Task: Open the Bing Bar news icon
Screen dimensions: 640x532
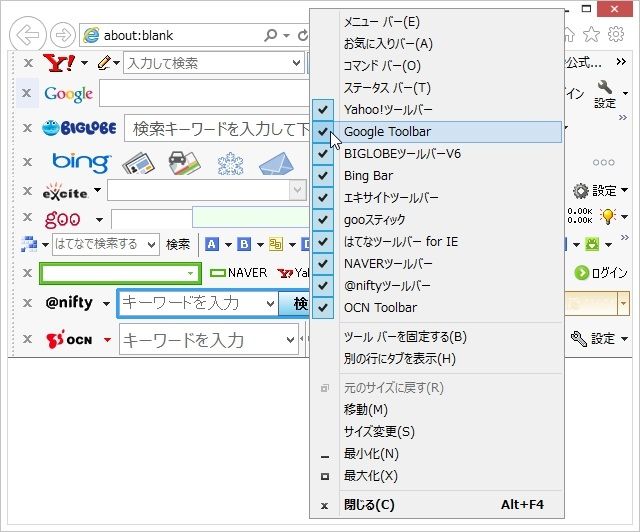Action: [138, 162]
